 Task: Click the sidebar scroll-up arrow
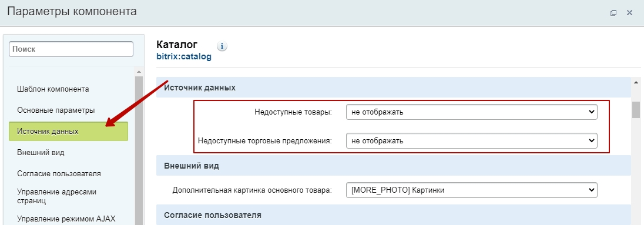[139, 72]
